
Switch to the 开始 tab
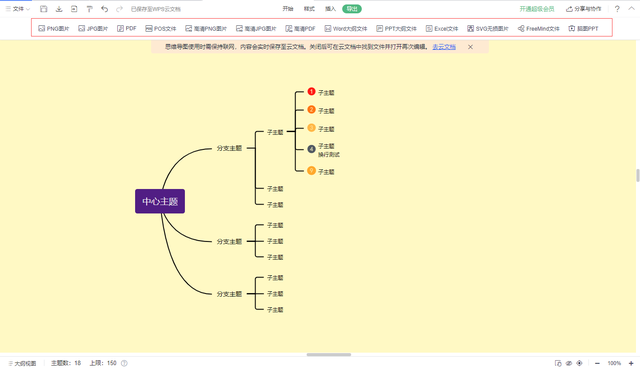coord(288,9)
